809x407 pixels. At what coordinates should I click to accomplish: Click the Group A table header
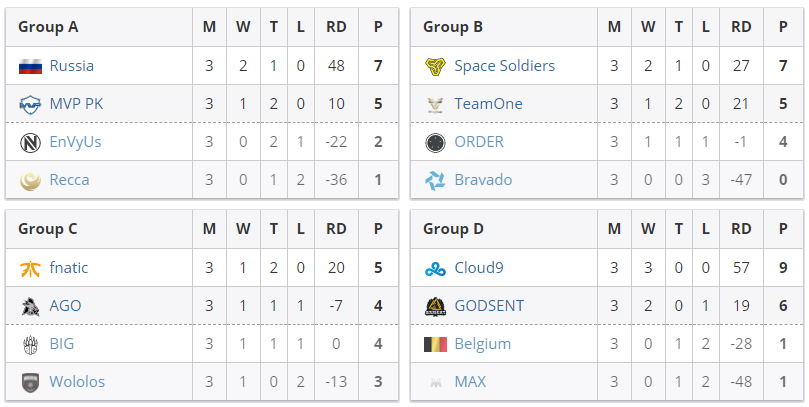(48, 27)
